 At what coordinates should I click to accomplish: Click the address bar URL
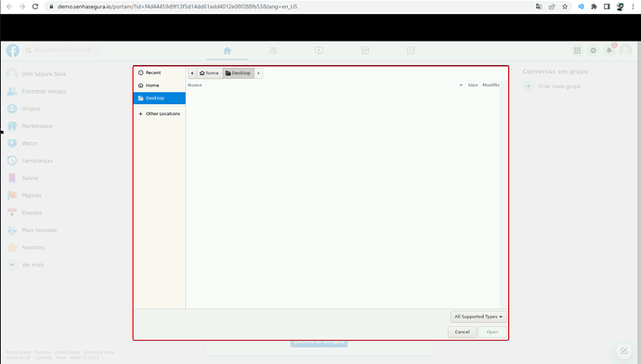177,6
